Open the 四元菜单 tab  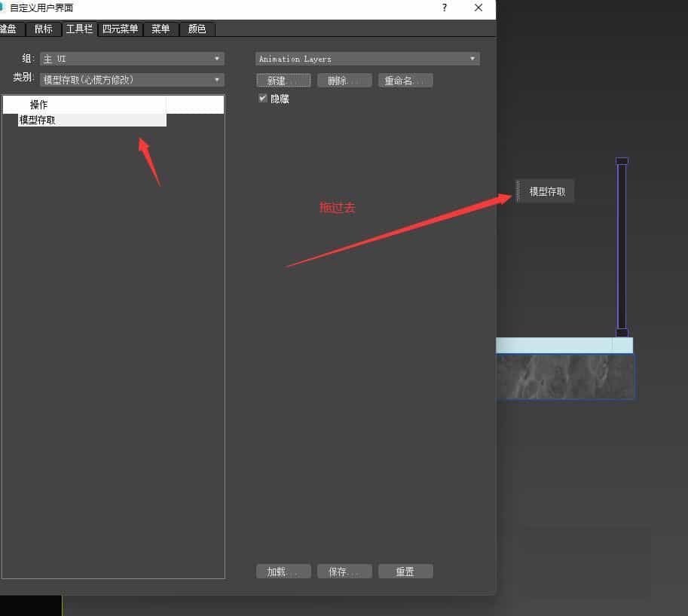121,29
